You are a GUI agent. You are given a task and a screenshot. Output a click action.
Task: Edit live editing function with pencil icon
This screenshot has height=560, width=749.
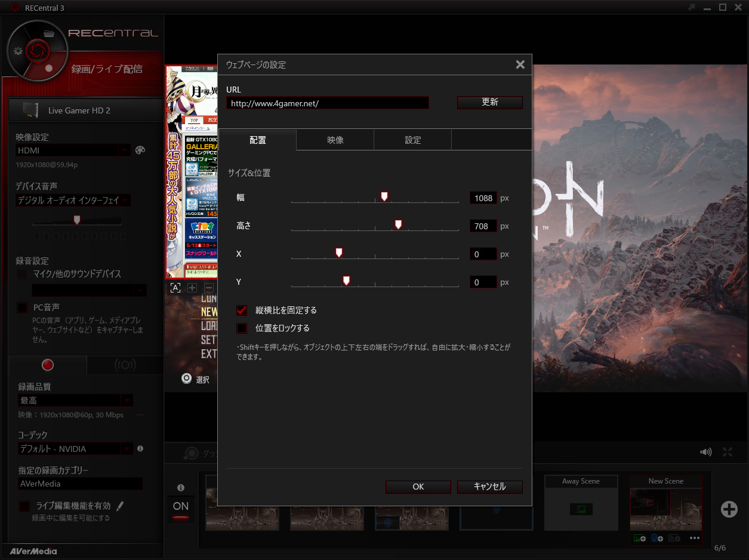(x=120, y=506)
